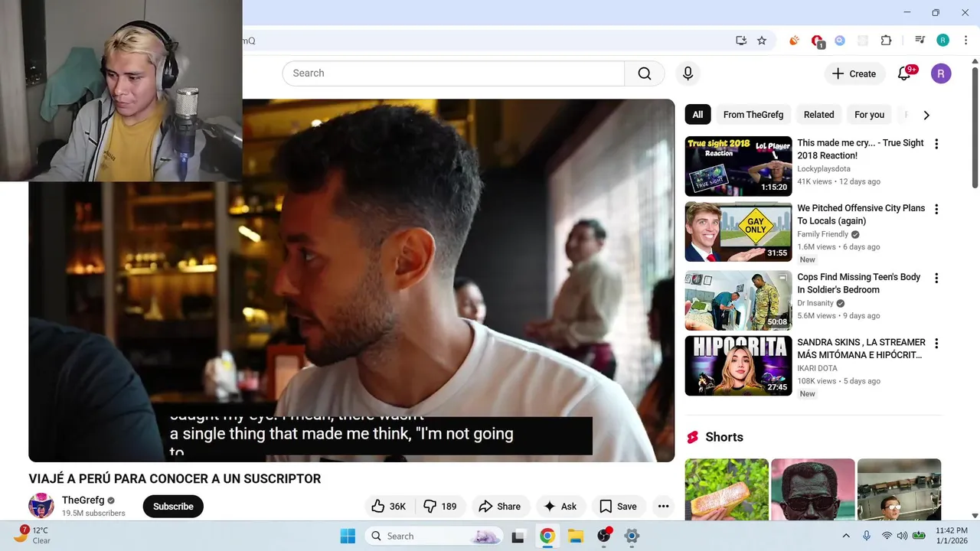Open Wi-Fi network tray icon
Image resolution: width=980 pixels, height=551 pixels.
pyautogui.click(x=887, y=536)
